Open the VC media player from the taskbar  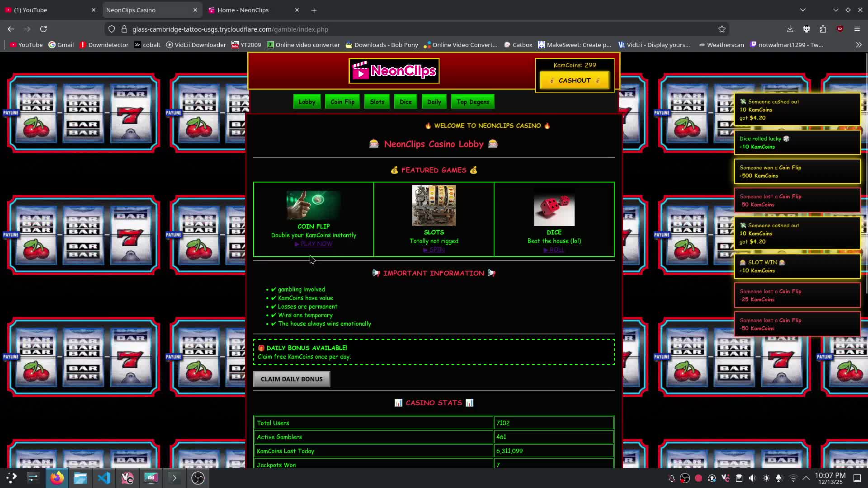127,478
